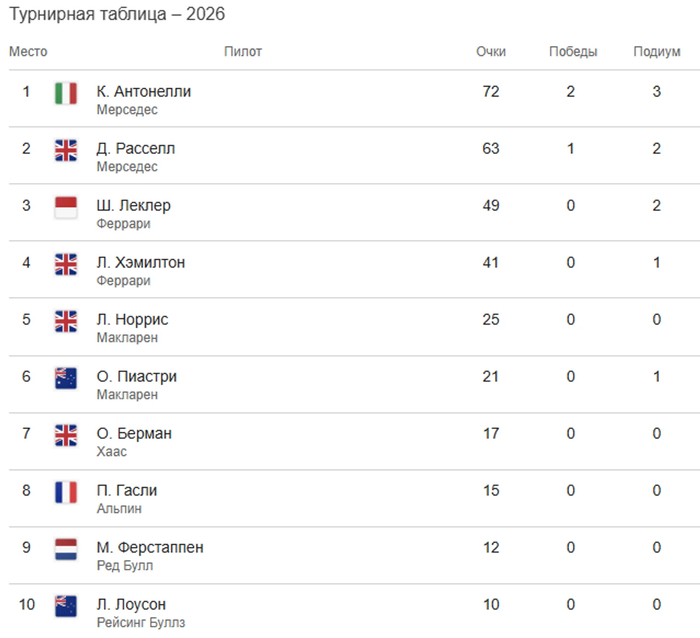Click the Подиум column header
The image size is (700, 638).
(657, 52)
